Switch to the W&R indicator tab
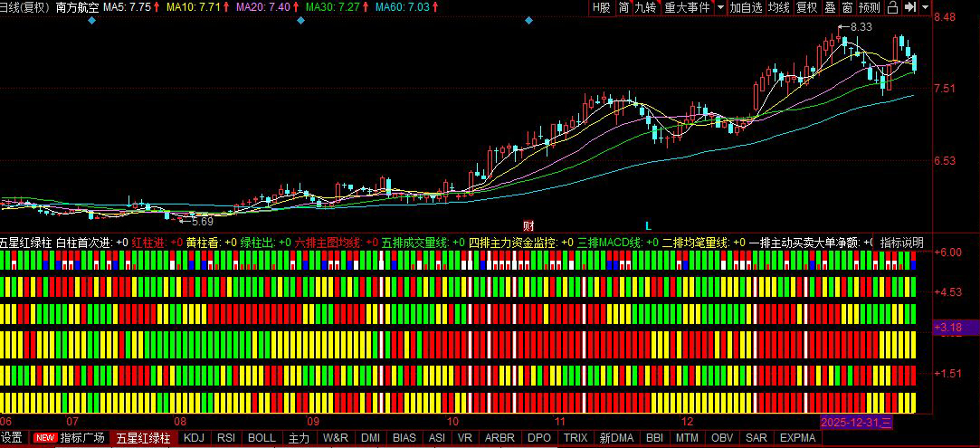 [336, 437]
